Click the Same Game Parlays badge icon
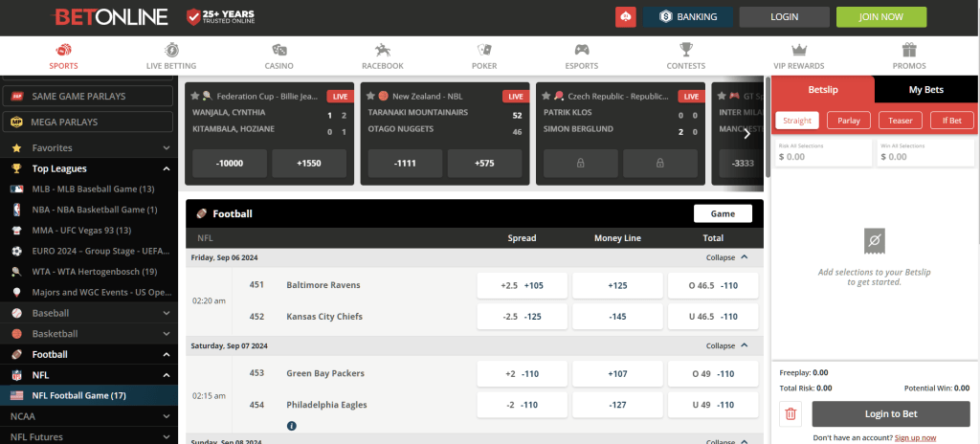Viewport: 980px width, 444px height. click(17, 97)
